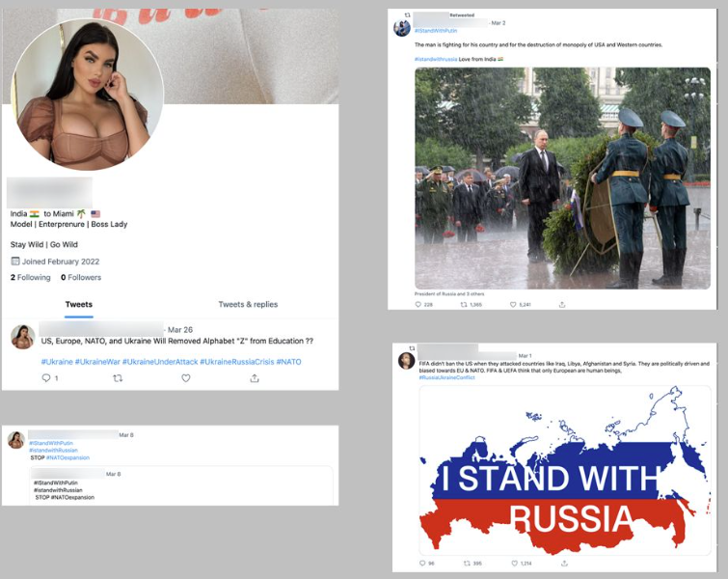View the 2 Following list
Screen dimensions: 728x579
click(31, 277)
